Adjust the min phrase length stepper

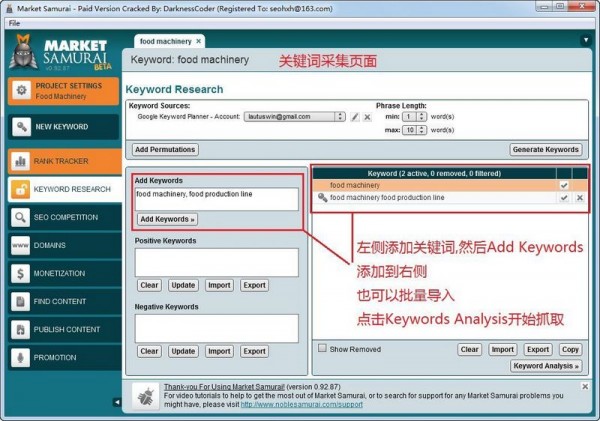point(421,117)
